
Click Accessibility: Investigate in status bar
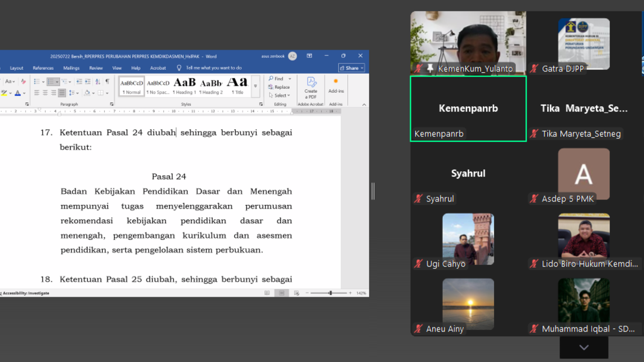26,293
